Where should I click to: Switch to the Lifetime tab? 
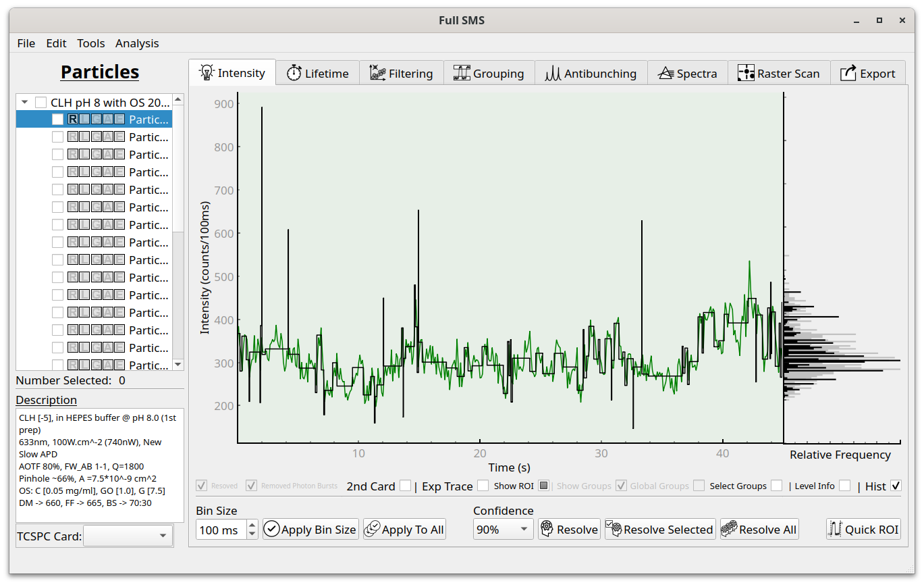[x=317, y=74]
